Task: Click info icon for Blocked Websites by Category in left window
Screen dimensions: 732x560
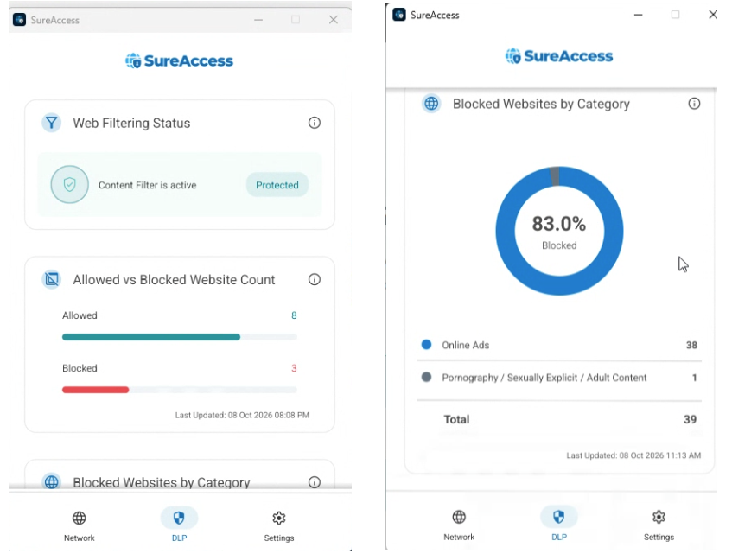Action: pyautogui.click(x=315, y=482)
